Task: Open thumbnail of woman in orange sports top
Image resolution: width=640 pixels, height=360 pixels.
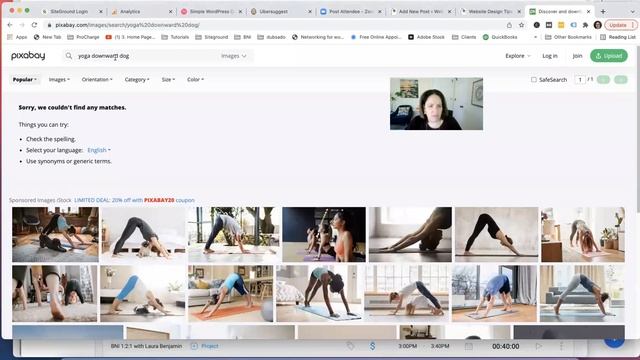Action: click(324, 235)
